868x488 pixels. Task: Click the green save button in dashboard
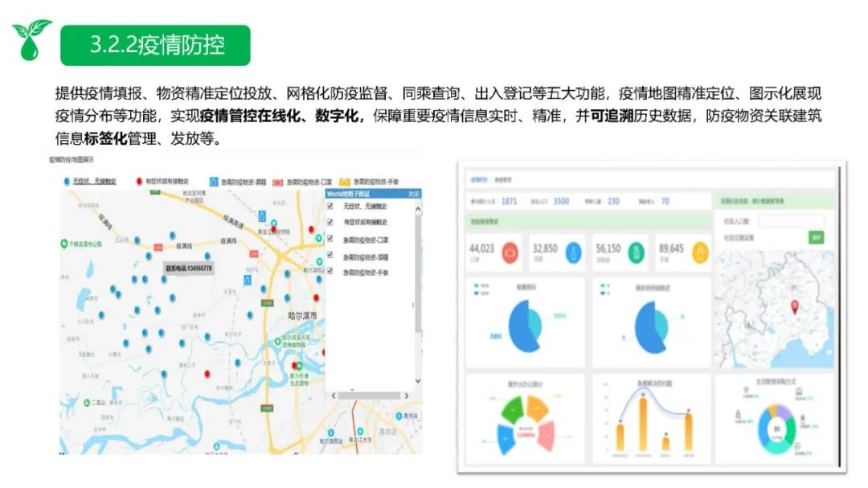coord(817,238)
